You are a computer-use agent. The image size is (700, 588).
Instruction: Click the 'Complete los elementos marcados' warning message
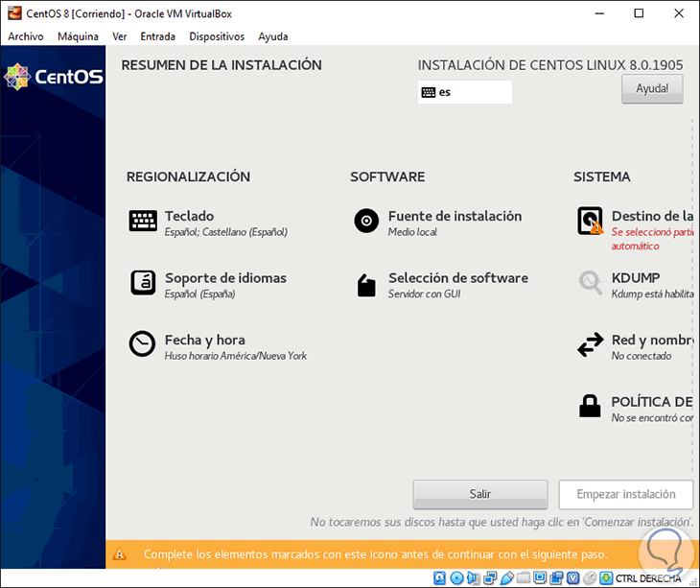[376, 554]
